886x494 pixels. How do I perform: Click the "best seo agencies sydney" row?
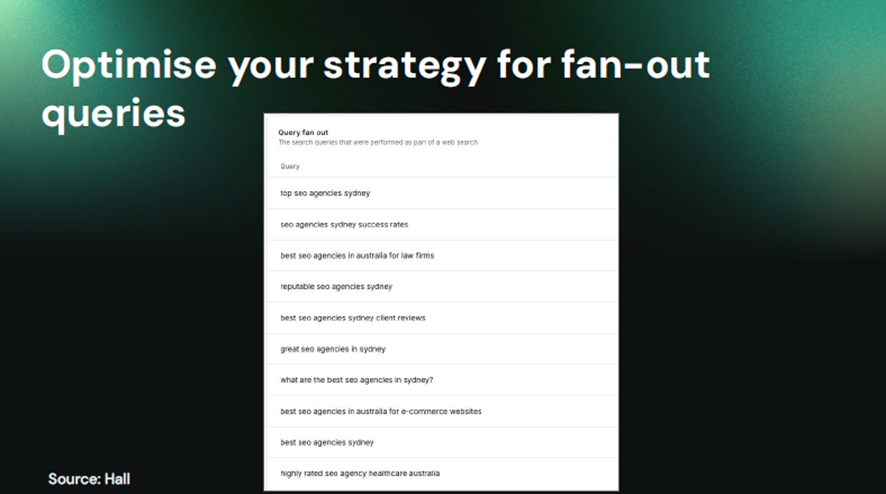[x=327, y=442]
